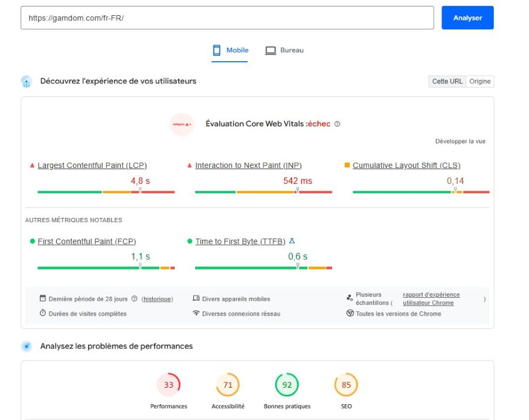Click the TTFB distribution bar
Viewport: 529px width, 420px height.
pos(263,268)
